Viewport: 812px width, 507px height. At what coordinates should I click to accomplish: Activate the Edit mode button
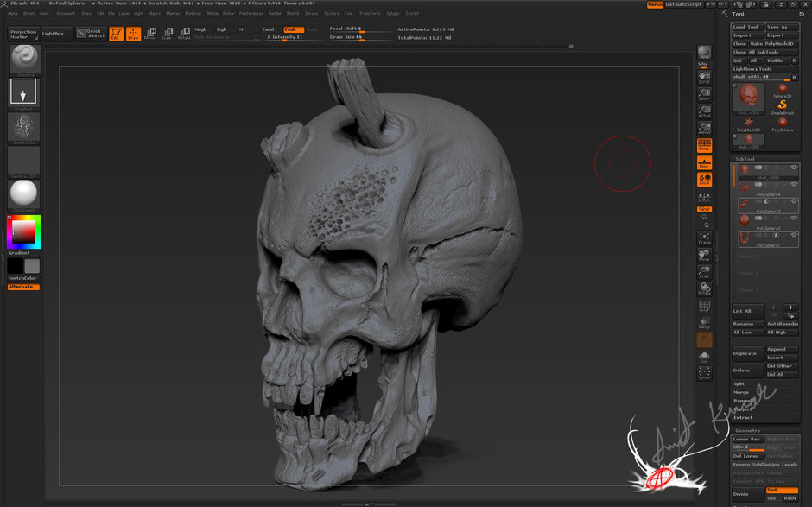pyautogui.click(x=116, y=34)
